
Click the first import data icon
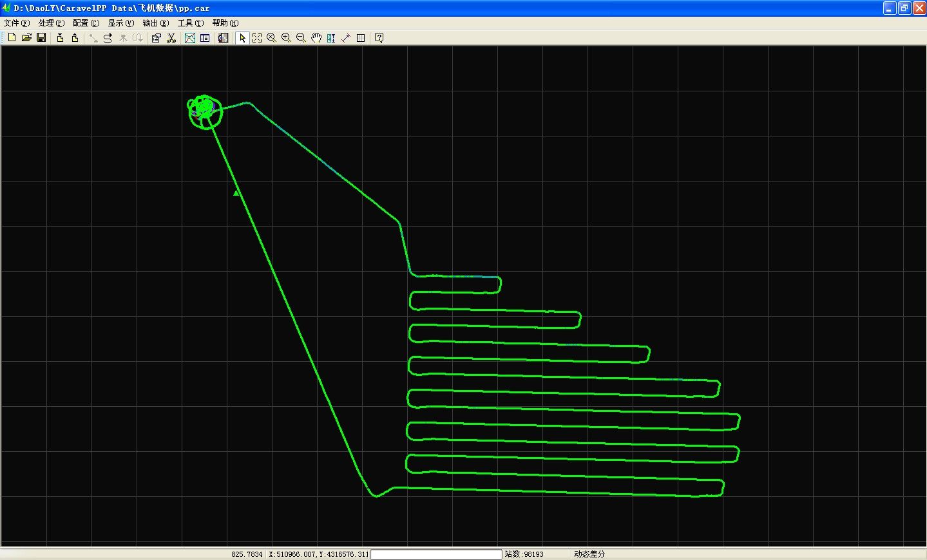(60, 38)
